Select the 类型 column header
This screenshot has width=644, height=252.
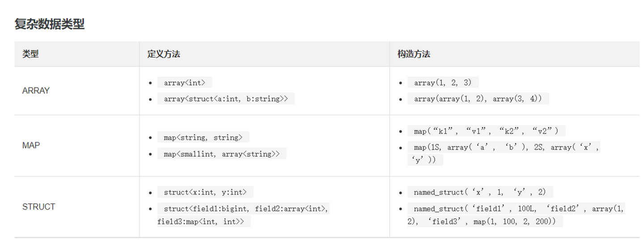coord(30,54)
